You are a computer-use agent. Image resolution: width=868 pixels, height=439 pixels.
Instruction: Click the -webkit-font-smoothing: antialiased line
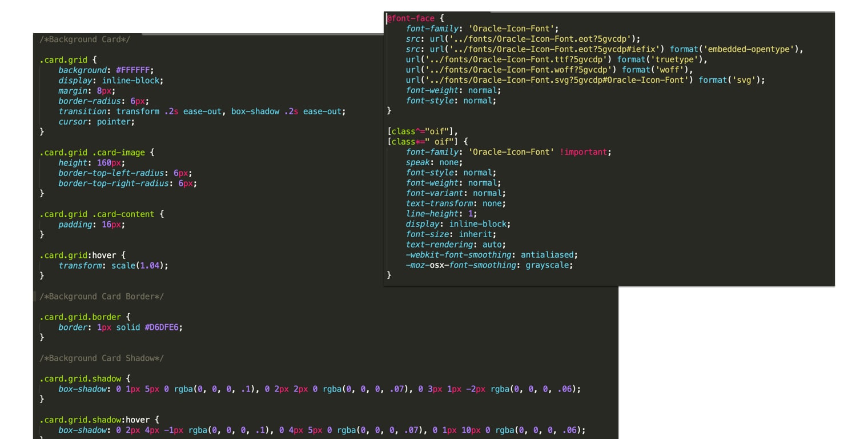coord(492,256)
